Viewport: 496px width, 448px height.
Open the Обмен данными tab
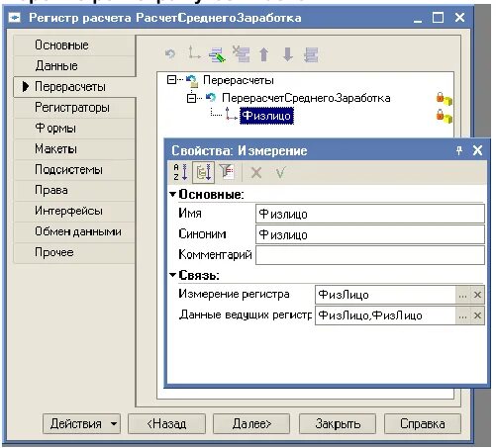coord(74,231)
